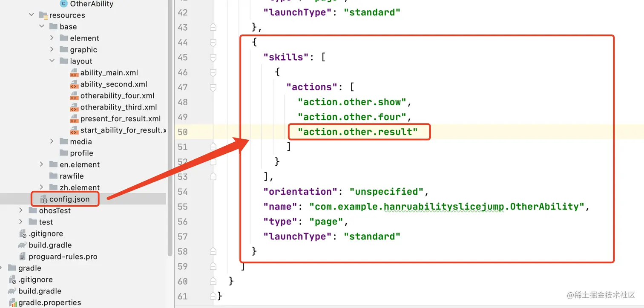Click the "standard" value on line 57

[372, 236]
